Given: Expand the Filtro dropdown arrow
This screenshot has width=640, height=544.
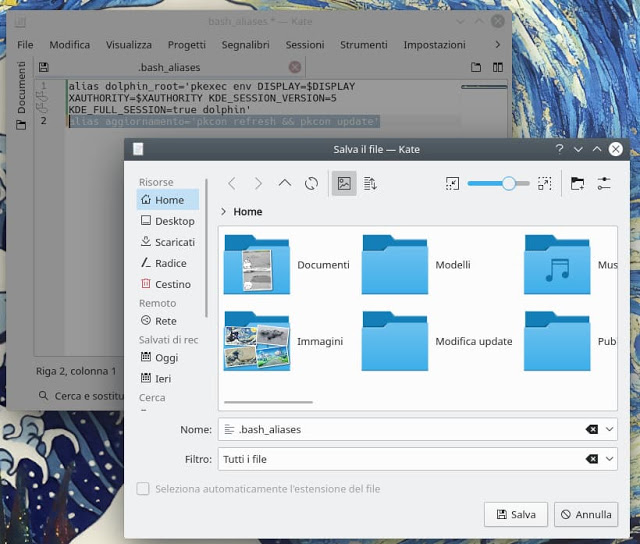Looking at the screenshot, I should coord(609,459).
